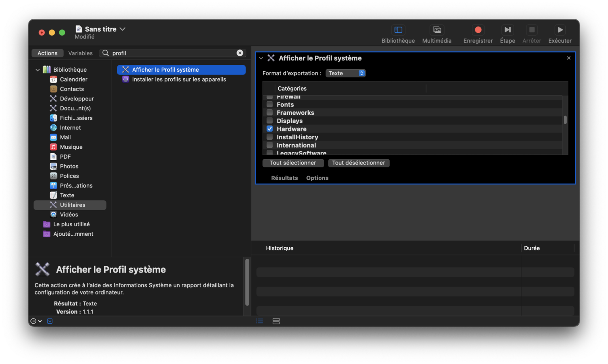Viewport: 608px width, 364px height.
Task: Switch to flow view at the bottom
Action: (x=276, y=321)
